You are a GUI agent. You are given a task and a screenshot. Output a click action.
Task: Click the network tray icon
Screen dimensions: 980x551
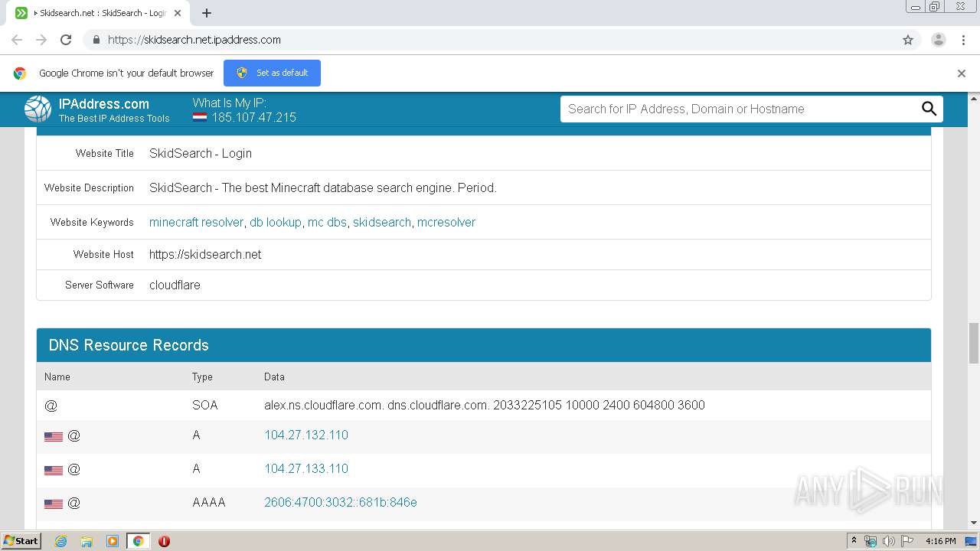click(871, 541)
